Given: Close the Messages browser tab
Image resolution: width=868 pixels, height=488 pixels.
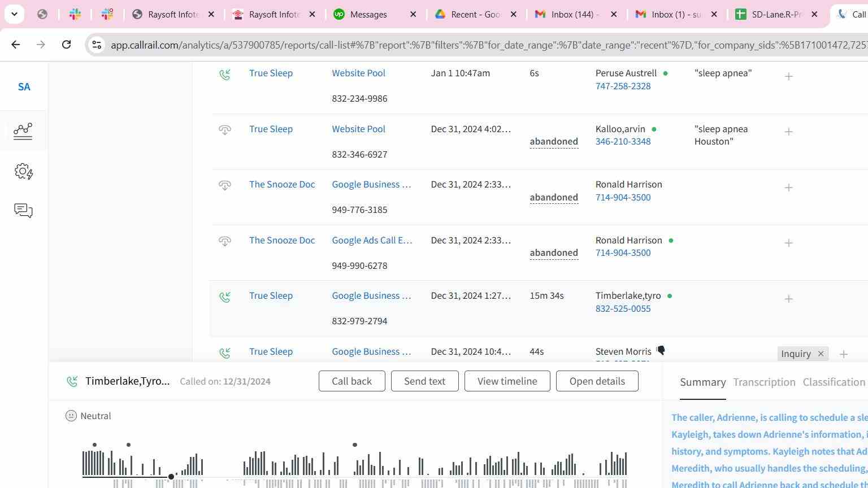Looking at the screenshot, I should (413, 15).
